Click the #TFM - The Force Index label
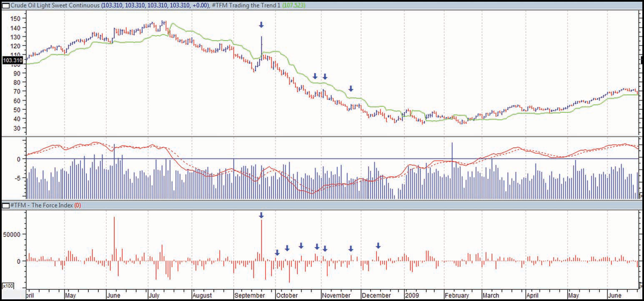Viewport: 644px width, 301px height. coord(42,205)
